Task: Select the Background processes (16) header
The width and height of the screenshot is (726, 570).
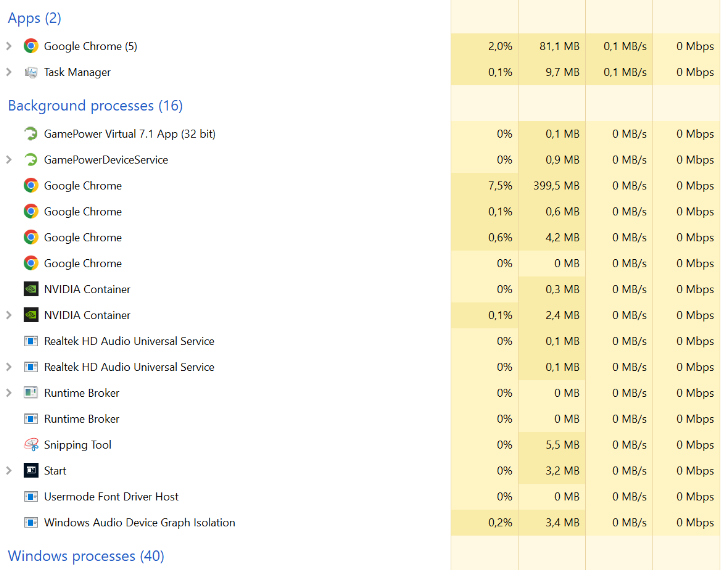Action: click(x=95, y=106)
